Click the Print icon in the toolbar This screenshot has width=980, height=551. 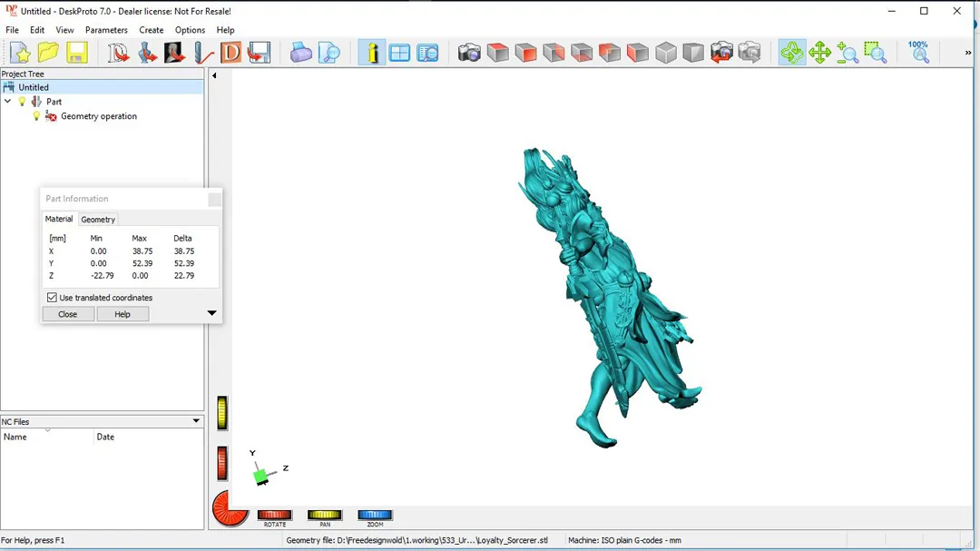[300, 53]
